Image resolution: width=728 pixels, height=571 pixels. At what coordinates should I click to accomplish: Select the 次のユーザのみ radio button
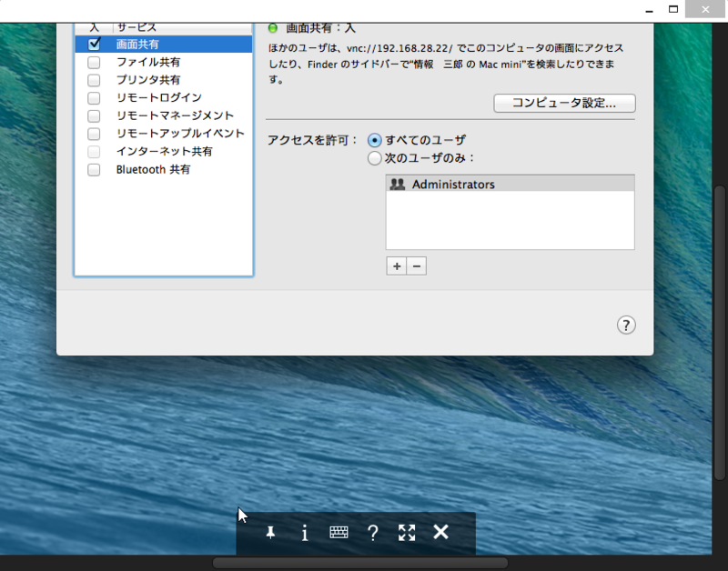pyautogui.click(x=374, y=157)
